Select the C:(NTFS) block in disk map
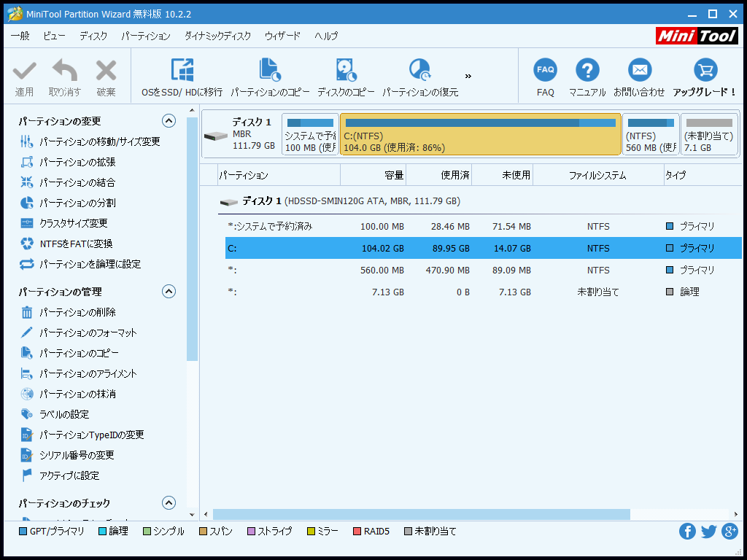 (x=480, y=134)
